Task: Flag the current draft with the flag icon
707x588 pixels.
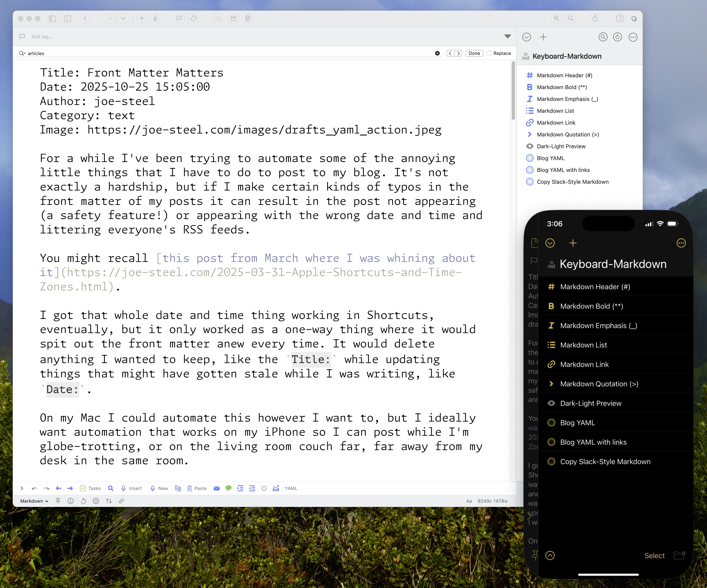Action: [x=179, y=19]
